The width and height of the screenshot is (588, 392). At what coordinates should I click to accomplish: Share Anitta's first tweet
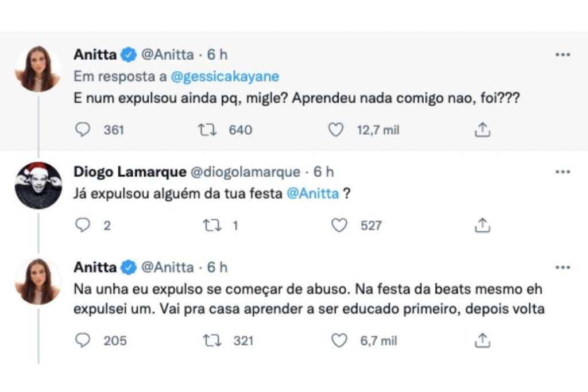tap(483, 130)
